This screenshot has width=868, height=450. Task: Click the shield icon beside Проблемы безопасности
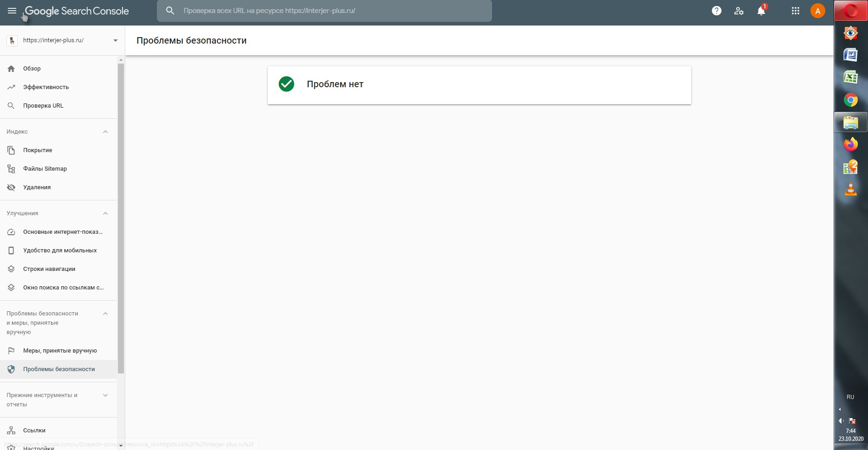[x=11, y=369]
